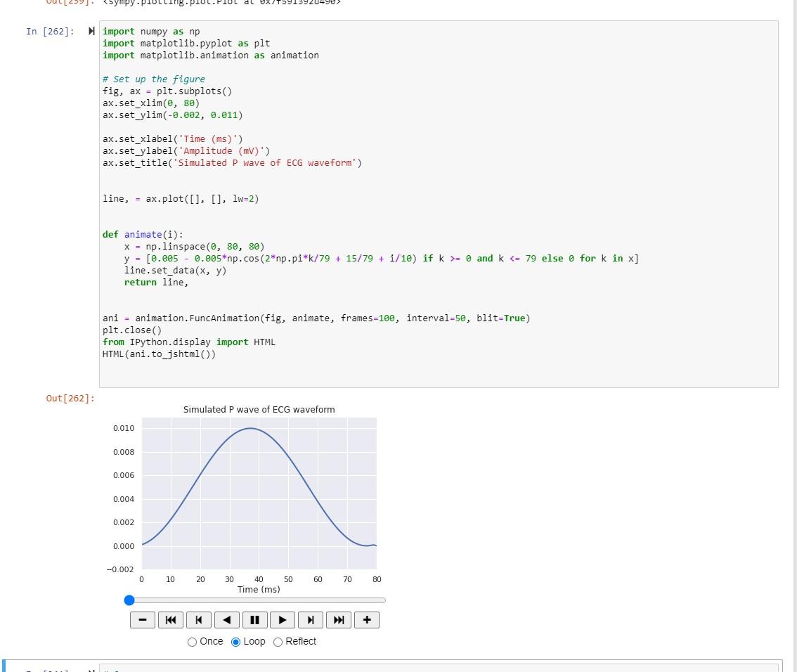Viewport: 797px width, 672px height.
Task: Pause the ECG waveform animation
Action: click(x=254, y=619)
